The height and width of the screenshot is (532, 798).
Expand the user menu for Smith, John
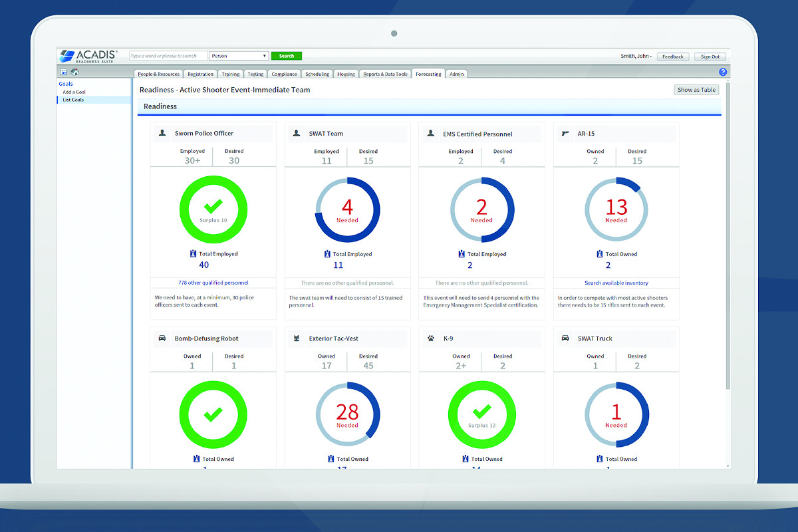pyautogui.click(x=636, y=56)
